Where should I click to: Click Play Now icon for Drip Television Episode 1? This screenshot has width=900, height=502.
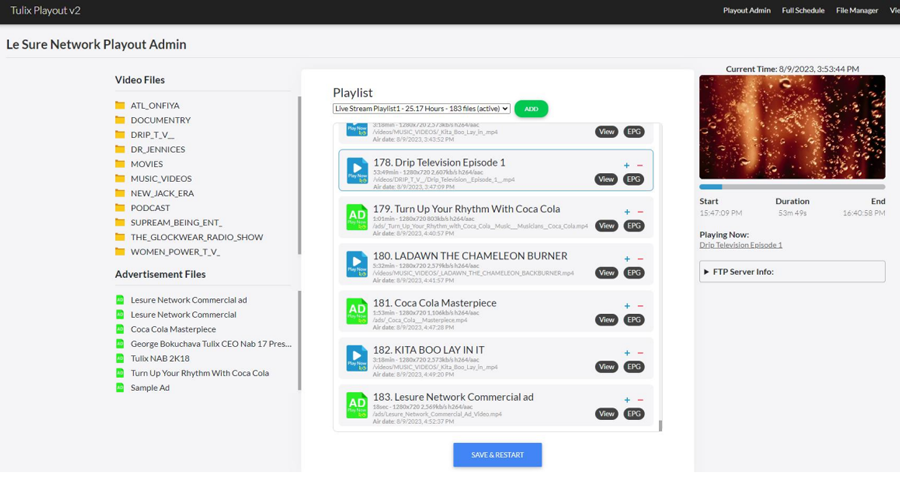coord(356,170)
